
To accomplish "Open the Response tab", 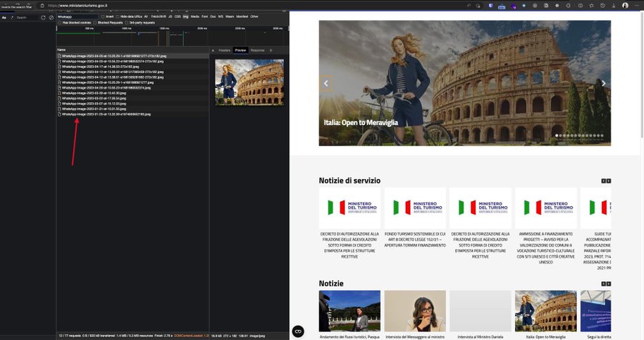I will 257,50.
